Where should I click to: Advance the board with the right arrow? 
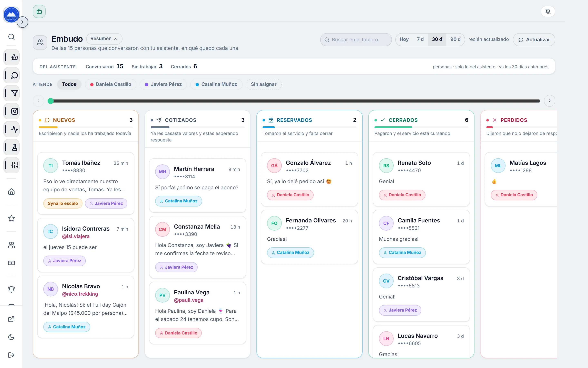(x=549, y=101)
